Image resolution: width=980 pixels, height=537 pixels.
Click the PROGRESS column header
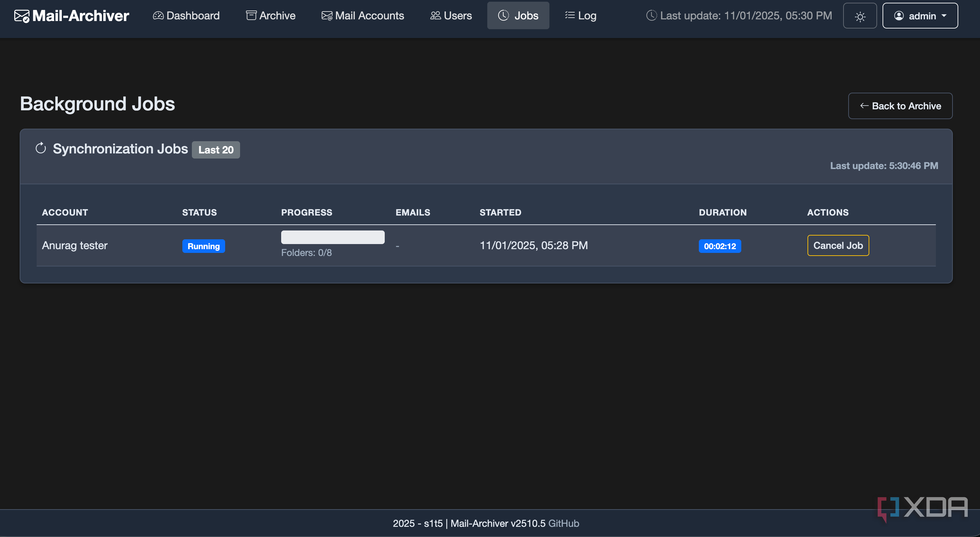(x=307, y=212)
